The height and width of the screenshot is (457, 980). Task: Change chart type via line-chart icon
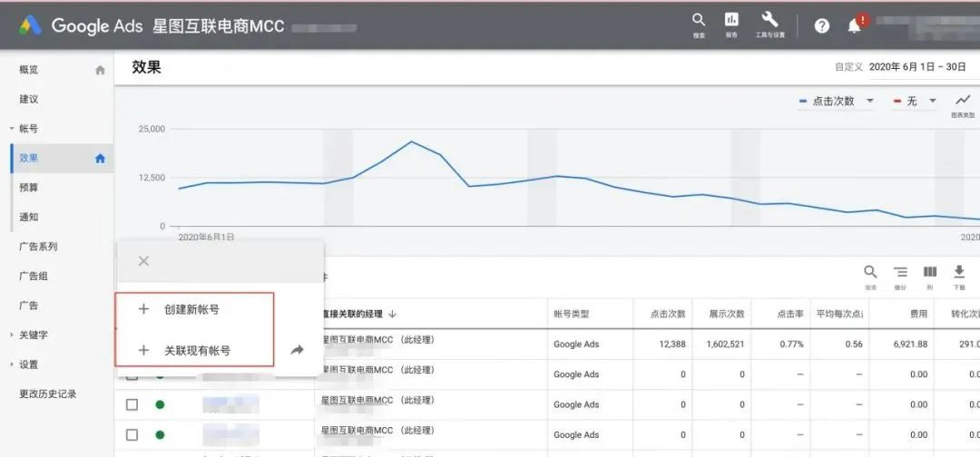coord(962,102)
